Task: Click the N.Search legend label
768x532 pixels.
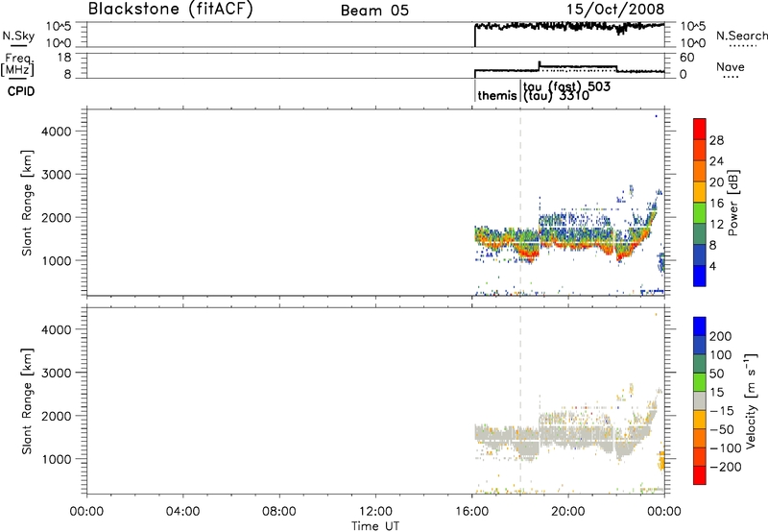Action: [x=742, y=36]
